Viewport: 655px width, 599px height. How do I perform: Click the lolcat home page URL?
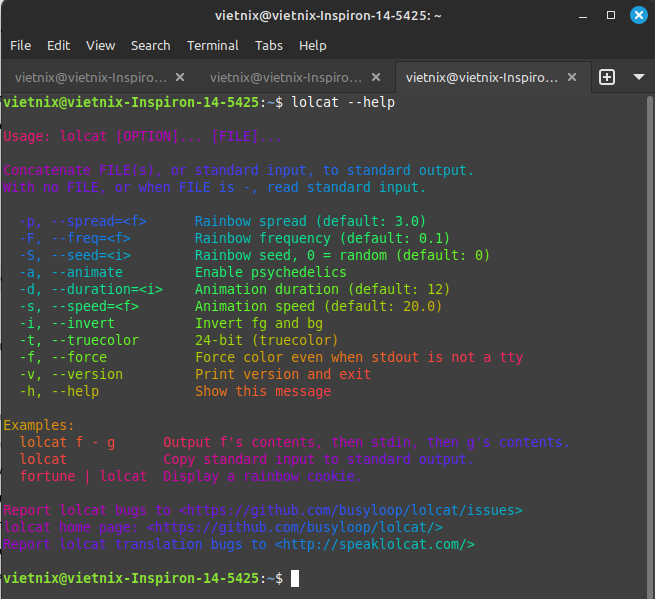294,527
